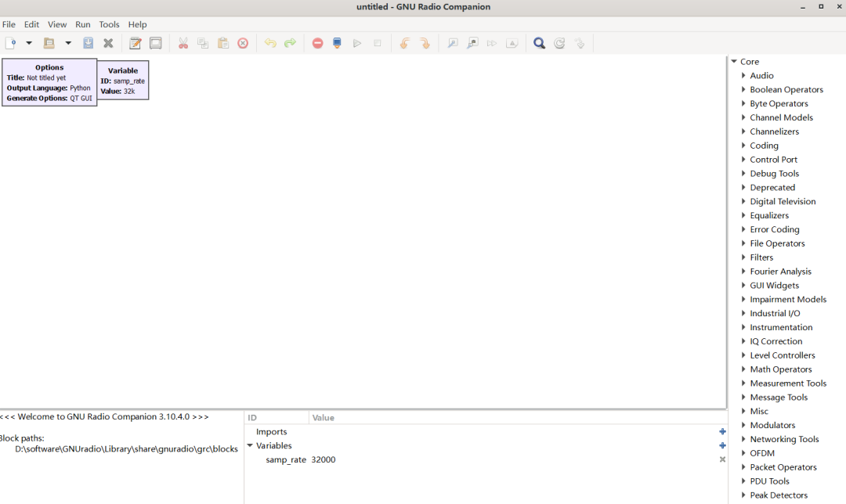Screen dimensions: 846x504
Task: Select samp_rate ID in variable editor
Action: coord(286,460)
